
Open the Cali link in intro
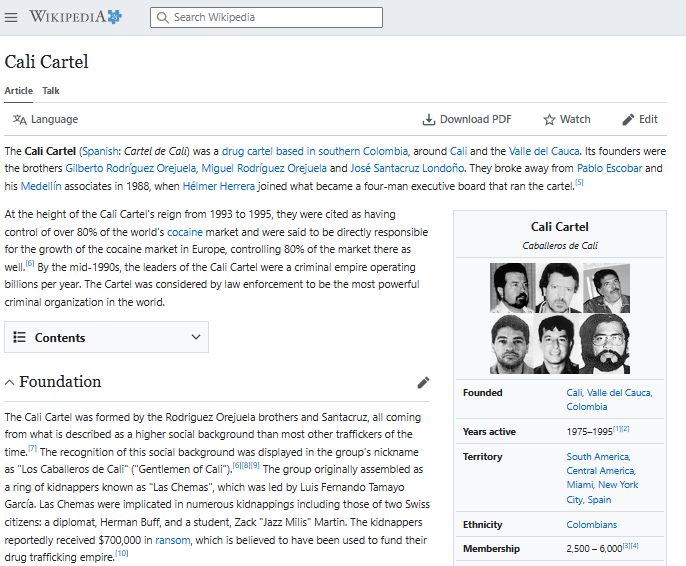(458, 151)
